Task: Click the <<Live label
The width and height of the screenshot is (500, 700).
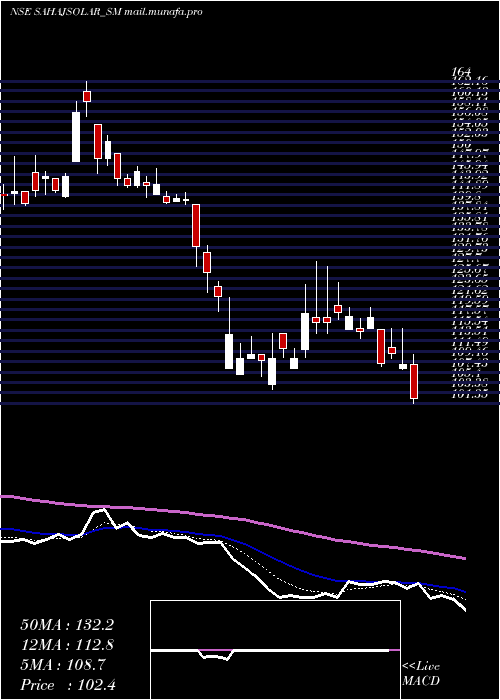Action: pyautogui.click(x=421, y=667)
